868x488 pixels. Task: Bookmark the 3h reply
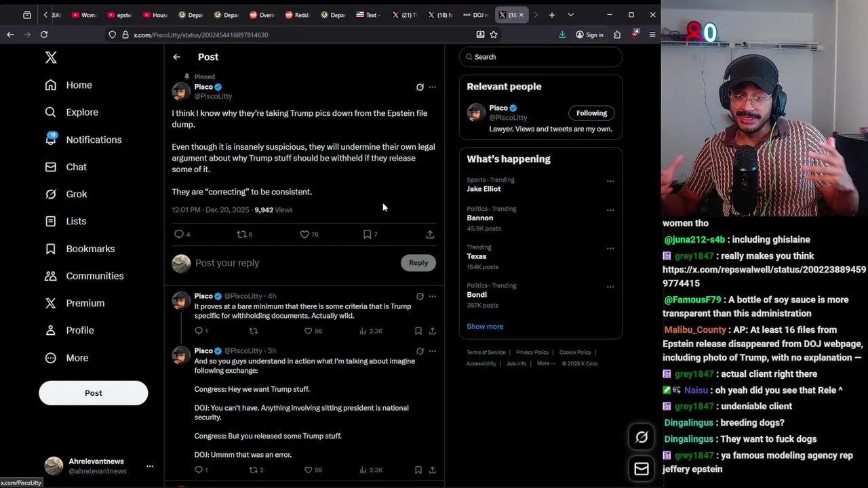[x=418, y=470]
